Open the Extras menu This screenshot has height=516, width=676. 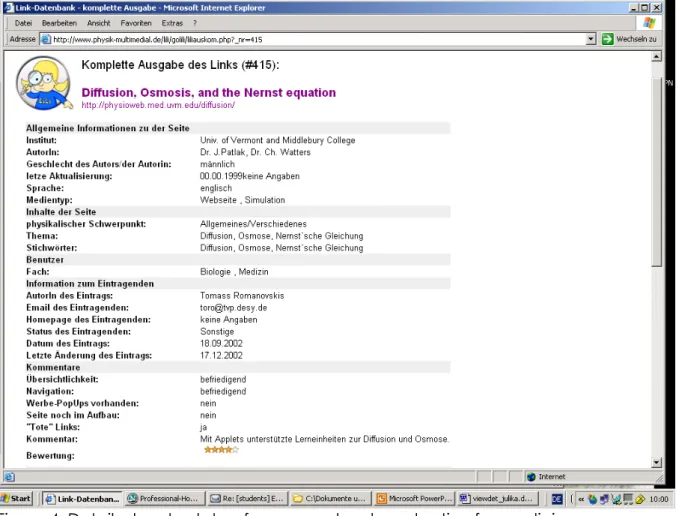[x=172, y=23]
